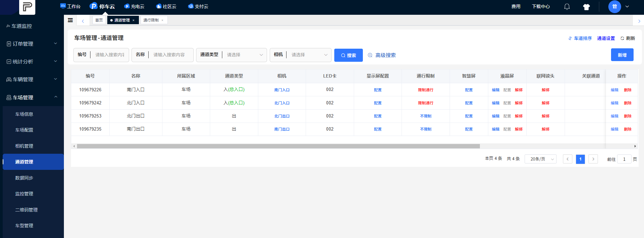Close the 通行限制 tab
Image resolution: width=644 pixels, height=238 pixels.
pos(162,20)
